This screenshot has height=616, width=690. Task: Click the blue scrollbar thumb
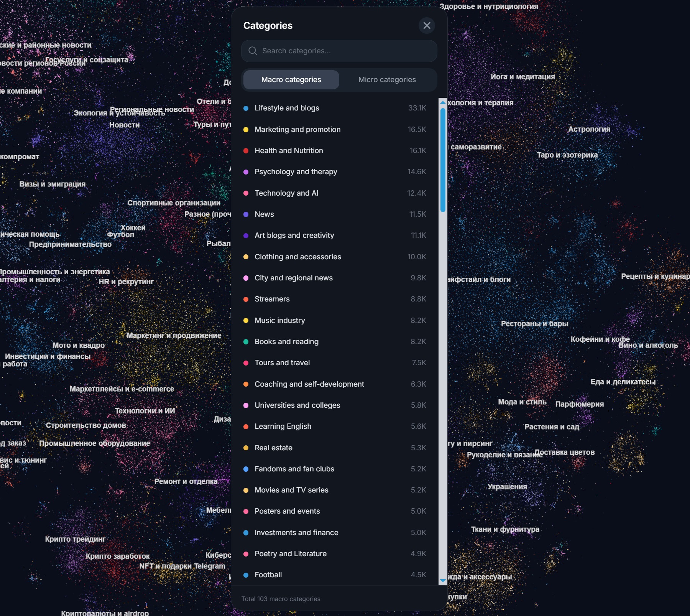click(443, 160)
